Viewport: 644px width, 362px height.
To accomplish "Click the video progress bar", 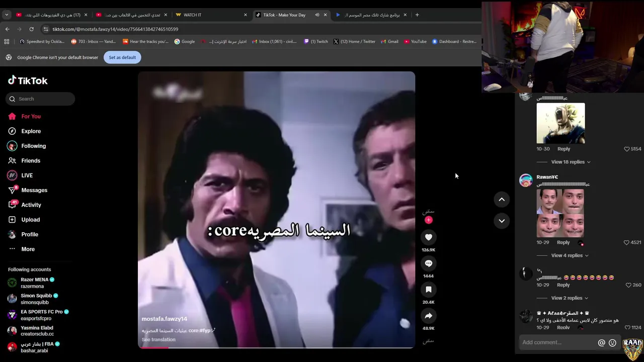I will click(x=277, y=348).
